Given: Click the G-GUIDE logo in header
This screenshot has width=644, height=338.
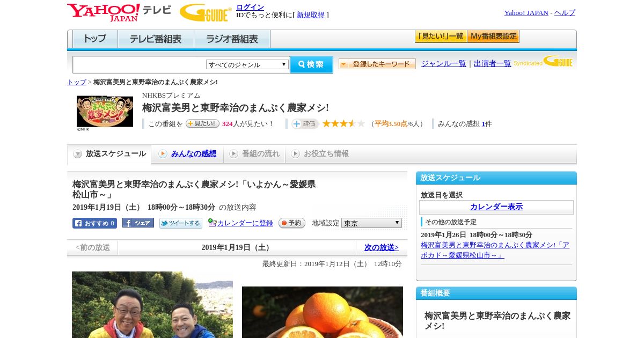Looking at the screenshot, I should pyautogui.click(x=206, y=13).
